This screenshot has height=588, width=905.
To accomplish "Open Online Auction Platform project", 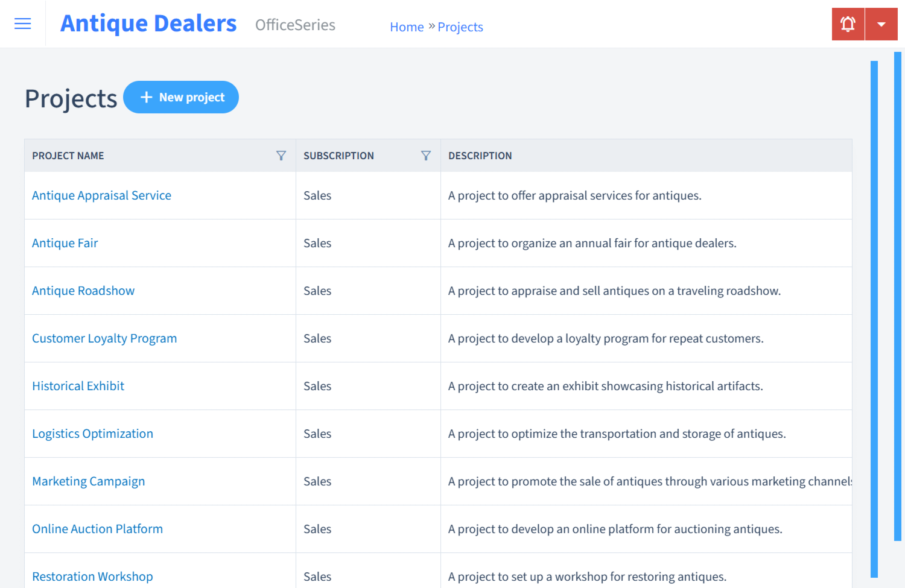I will pos(97,529).
